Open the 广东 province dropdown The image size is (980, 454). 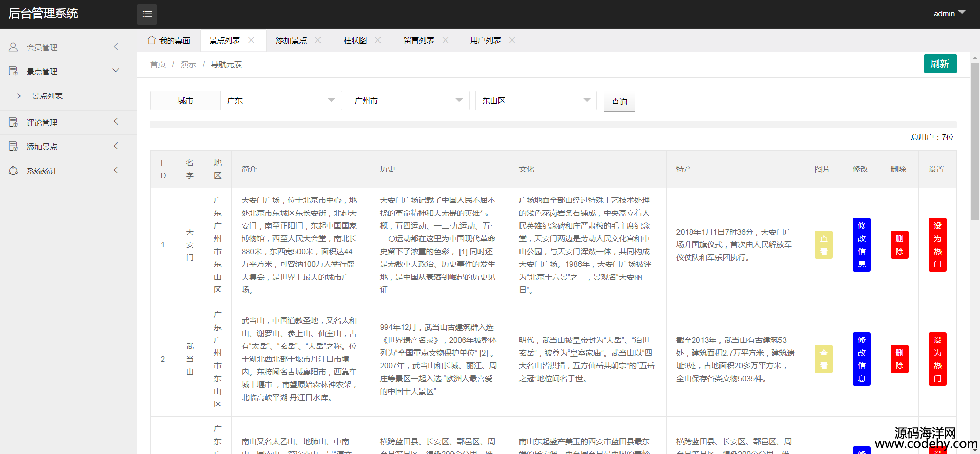[x=281, y=100]
